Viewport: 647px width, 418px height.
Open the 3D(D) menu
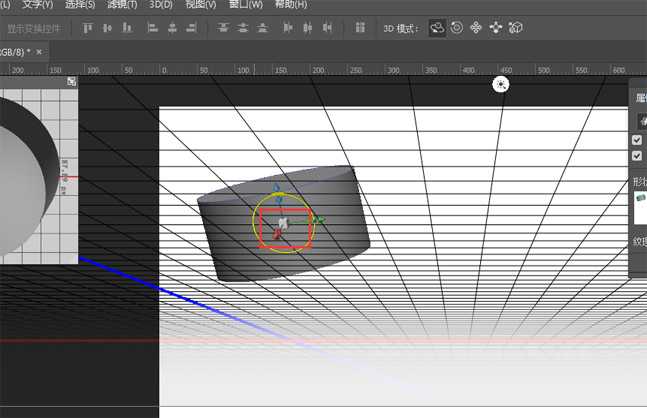coord(160,5)
